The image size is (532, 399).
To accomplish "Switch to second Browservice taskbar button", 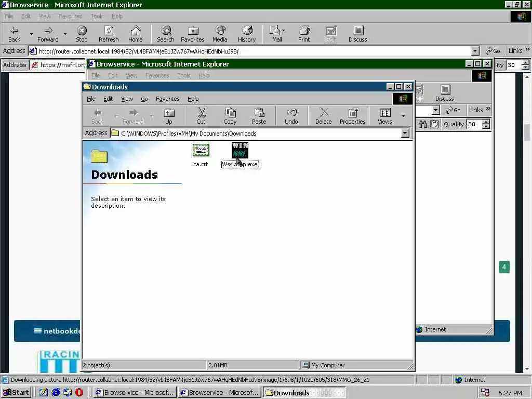I will tap(220, 393).
